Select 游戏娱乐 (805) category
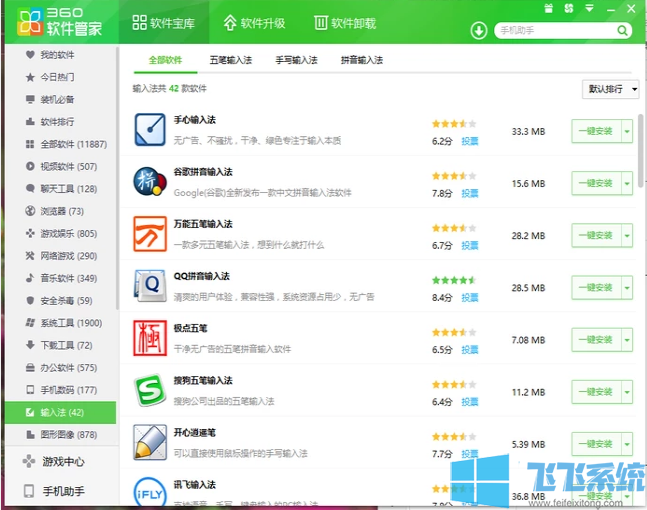The width and height of the screenshot is (647, 510). point(61,234)
